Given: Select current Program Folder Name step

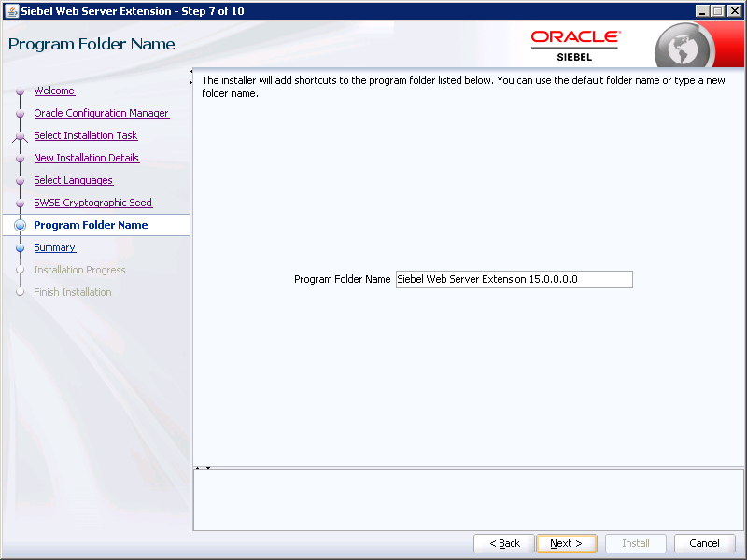Looking at the screenshot, I should (91, 225).
